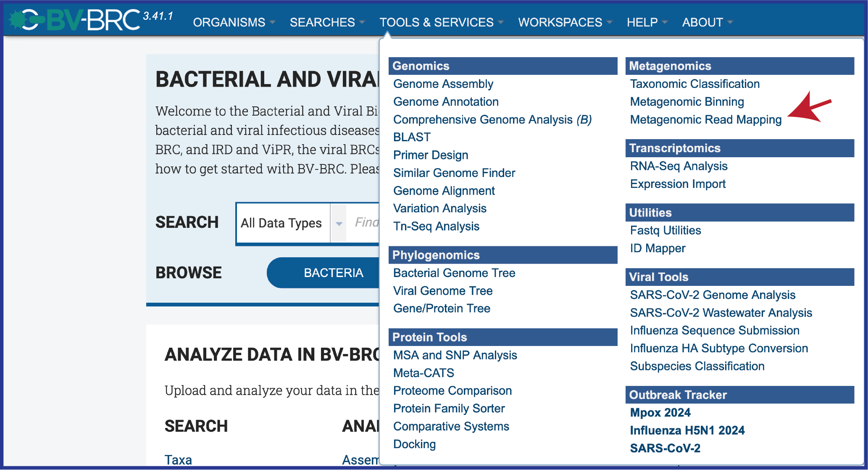Open the Docking tool
This screenshot has height=470, width=868.
(415, 444)
